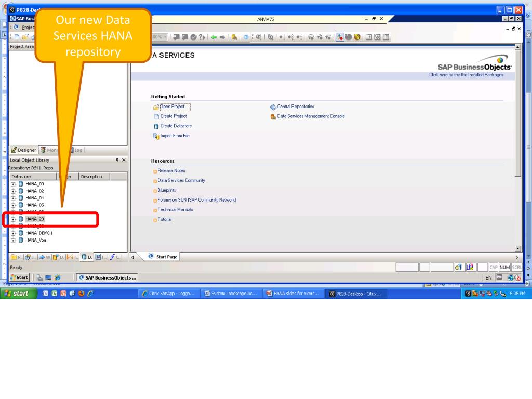The height and width of the screenshot is (399, 532).
Task: Open the Data Services Community link
Action: coord(181,180)
